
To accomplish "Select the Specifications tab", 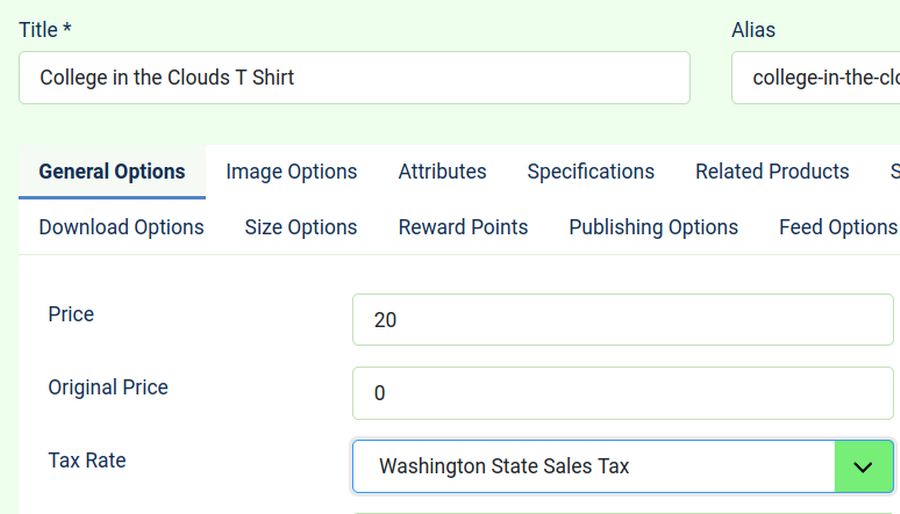I will (590, 172).
